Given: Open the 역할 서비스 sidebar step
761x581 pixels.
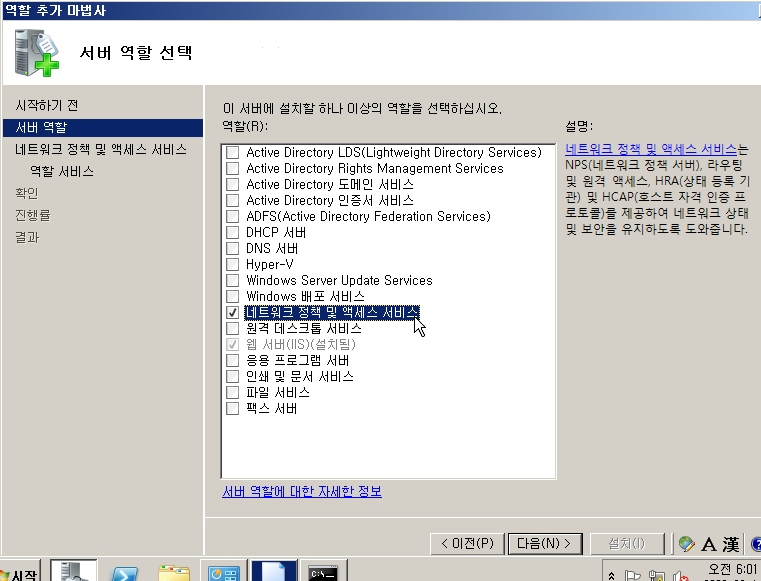Looking at the screenshot, I should pyautogui.click(x=62, y=171).
